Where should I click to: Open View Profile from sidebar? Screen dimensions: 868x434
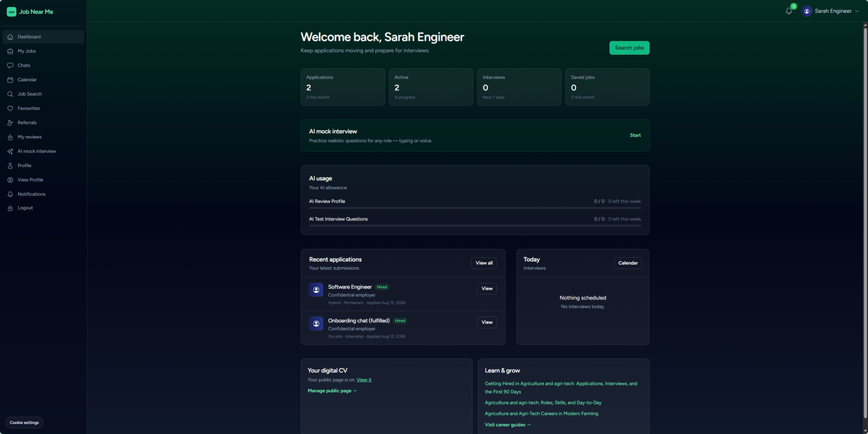click(43, 179)
